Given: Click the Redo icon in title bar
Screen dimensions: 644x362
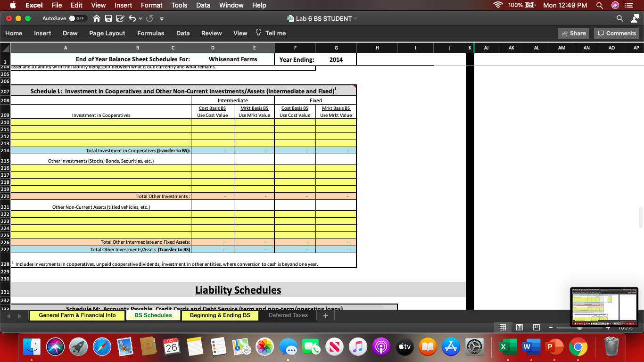Looking at the screenshot, I should pyautogui.click(x=150, y=18).
